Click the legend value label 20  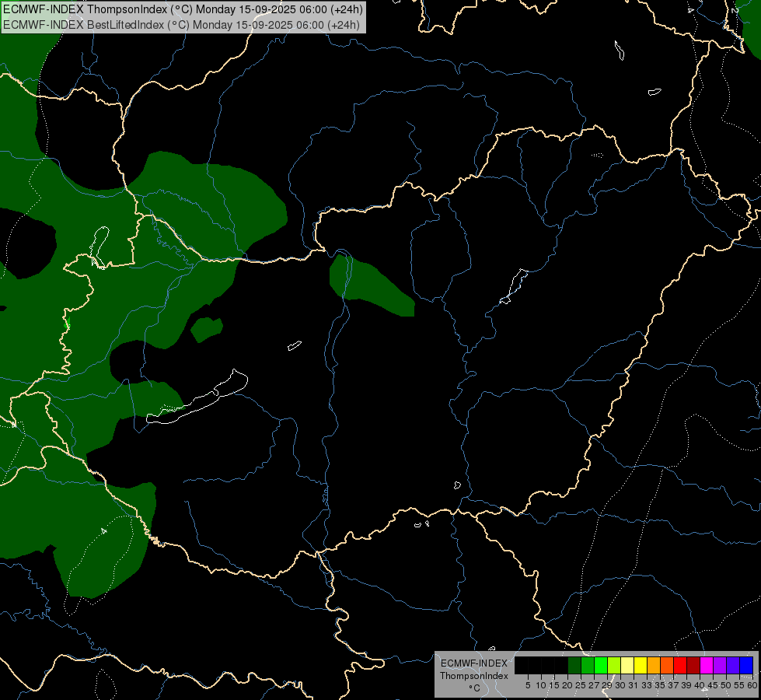[x=567, y=685]
